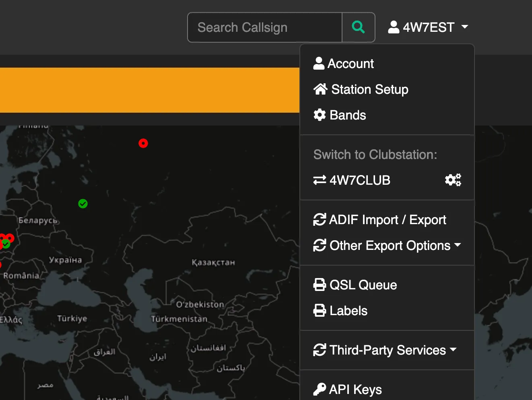The image size is (532, 400).
Task: Open clubstation settings gears icon
Action: [453, 180]
